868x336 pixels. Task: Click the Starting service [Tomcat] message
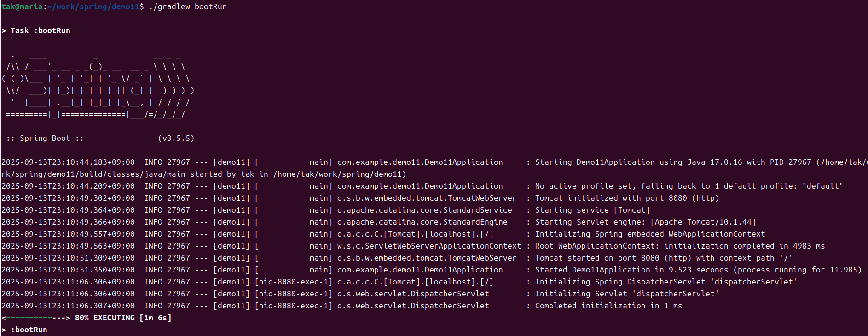(592, 210)
